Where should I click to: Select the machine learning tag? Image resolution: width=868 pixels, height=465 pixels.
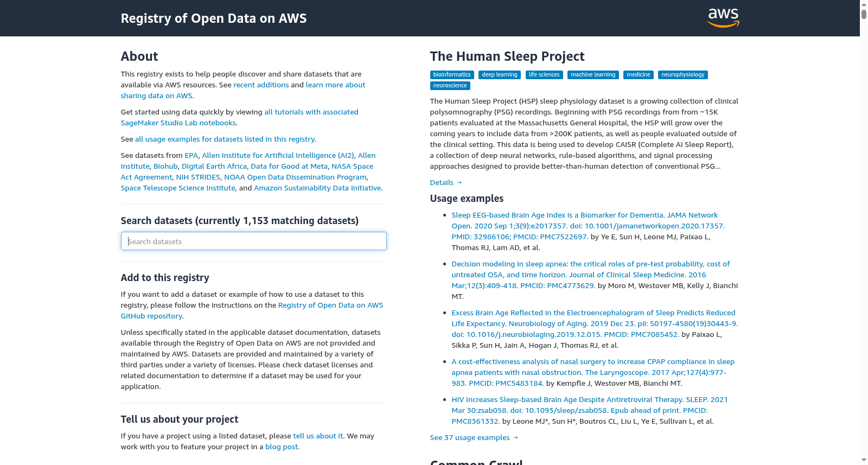593,75
